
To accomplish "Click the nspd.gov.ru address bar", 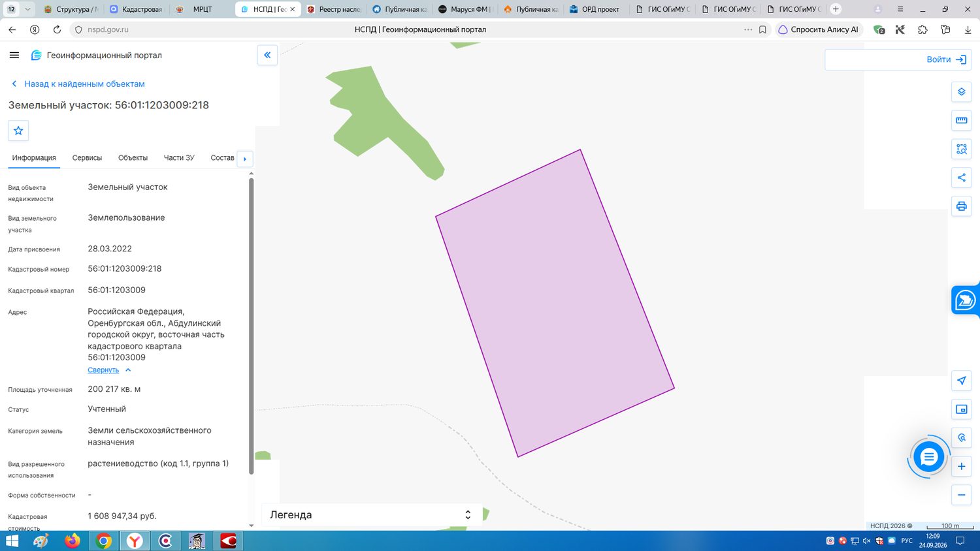I will [108, 29].
